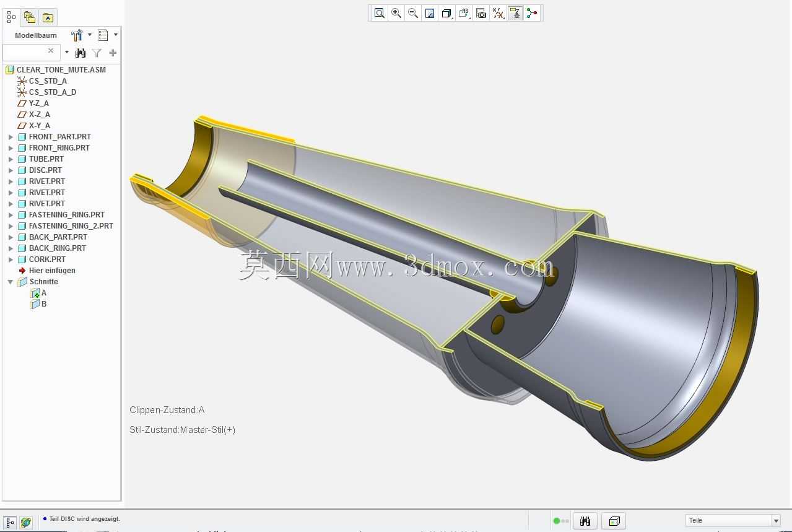Expand the FRONT_RING.PRT node

pos(11,148)
